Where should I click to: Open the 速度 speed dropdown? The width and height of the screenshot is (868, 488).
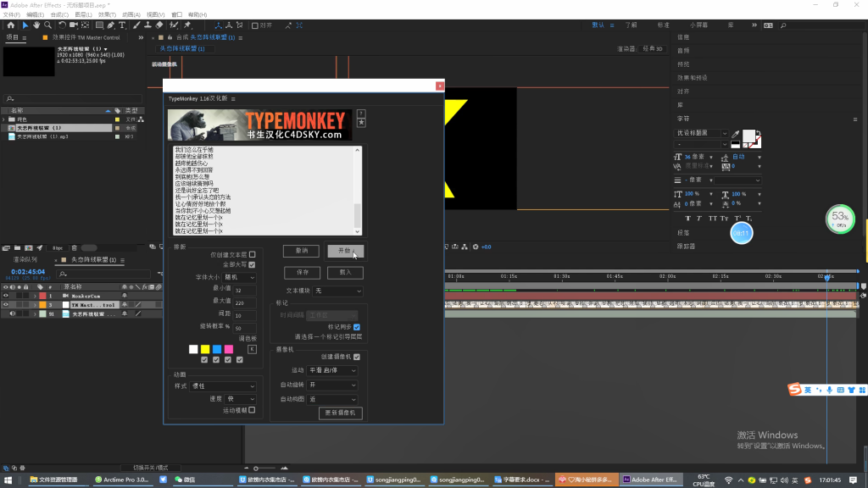pos(240,399)
